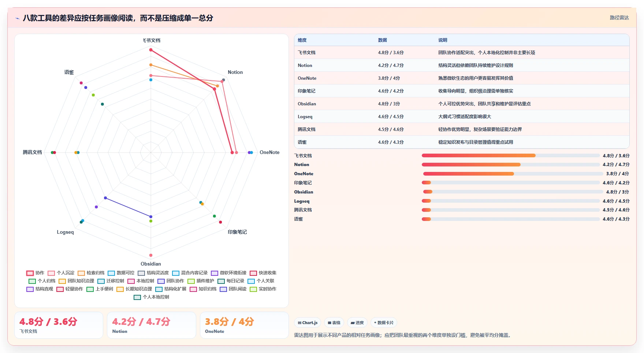The width and height of the screenshot is (644, 353).
Task: Click the OneNote progress bar
Action: coord(513,174)
